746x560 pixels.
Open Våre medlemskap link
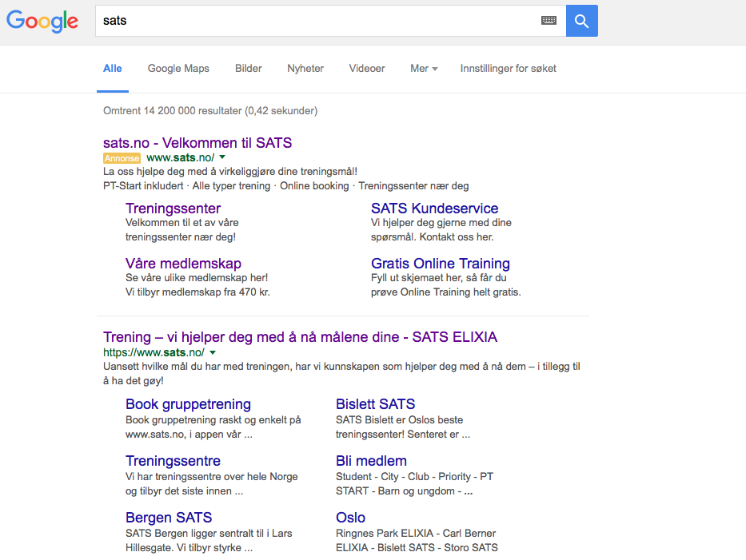(x=183, y=264)
